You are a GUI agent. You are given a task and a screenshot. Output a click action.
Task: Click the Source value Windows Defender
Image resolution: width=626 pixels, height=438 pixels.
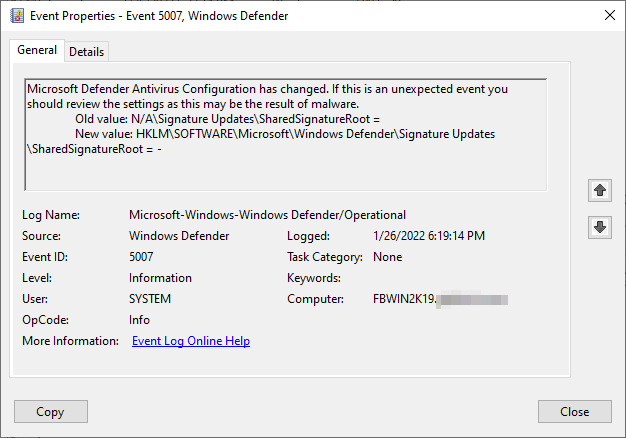pyautogui.click(x=179, y=236)
